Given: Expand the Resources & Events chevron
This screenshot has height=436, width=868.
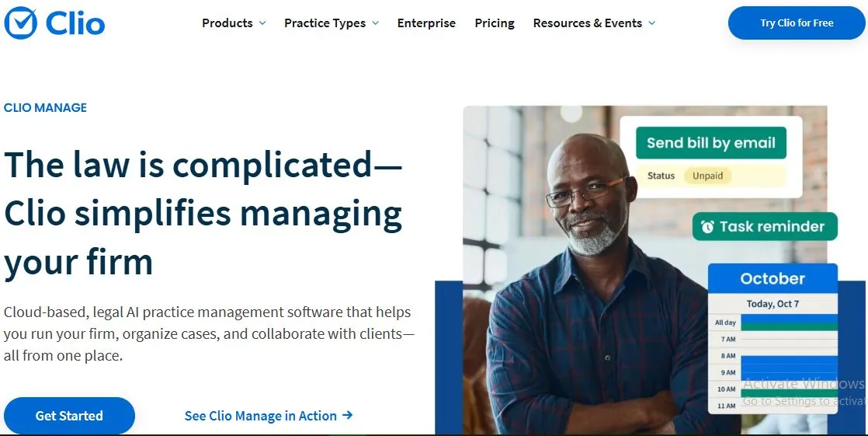Looking at the screenshot, I should click(652, 23).
